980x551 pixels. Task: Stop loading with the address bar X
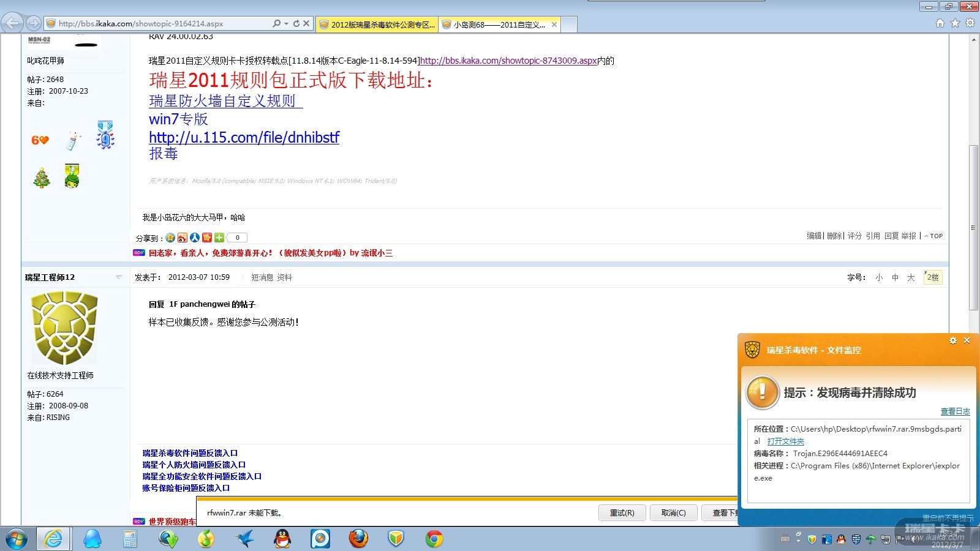click(x=307, y=23)
